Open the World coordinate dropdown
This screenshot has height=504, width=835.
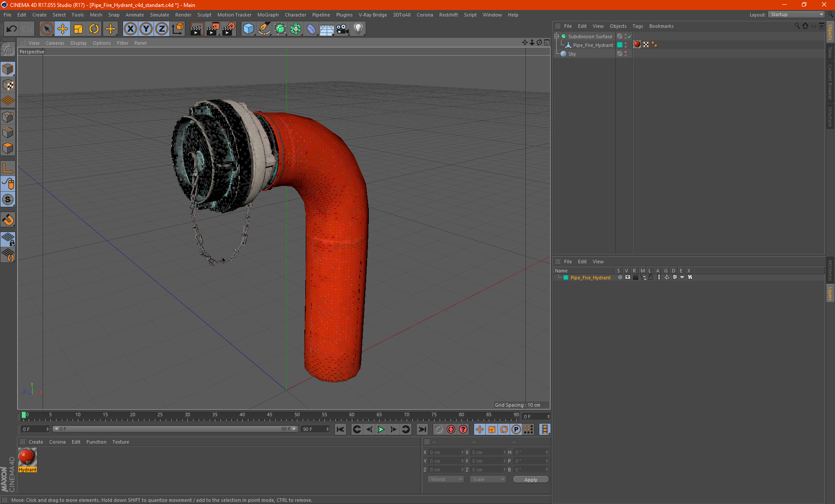click(x=446, y=479)
